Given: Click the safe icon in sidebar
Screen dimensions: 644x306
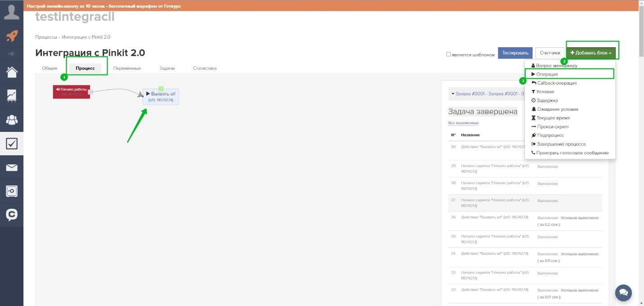Looking at the screenshot, I should (12, 191).
